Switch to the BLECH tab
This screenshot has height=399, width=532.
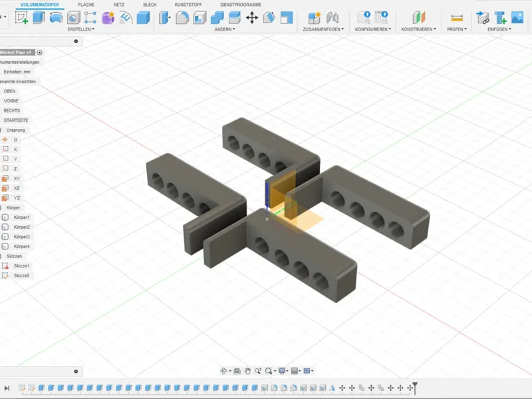click(x=150, y=5)
